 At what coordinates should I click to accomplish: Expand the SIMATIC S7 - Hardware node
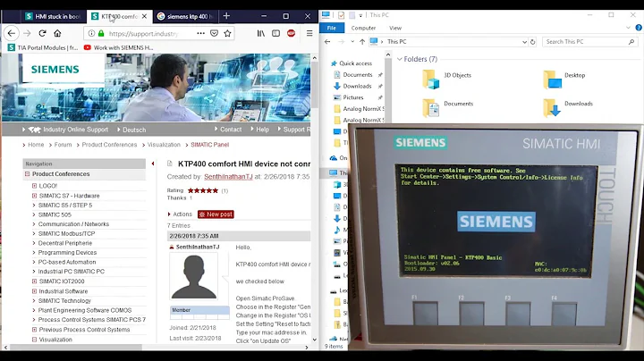coord(35,196)
